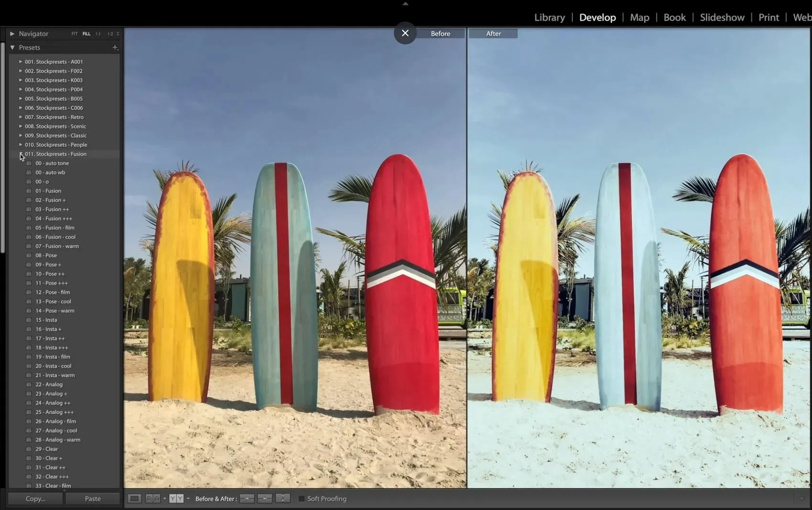This screenshot has width=812, height=510.
Task: Switch to the Slideshow module
Action: click(722, 18)
